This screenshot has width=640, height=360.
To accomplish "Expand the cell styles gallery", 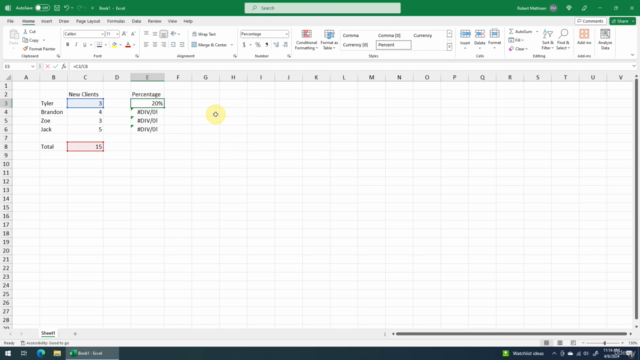I will pyautogui.click(x=449, y=47).
